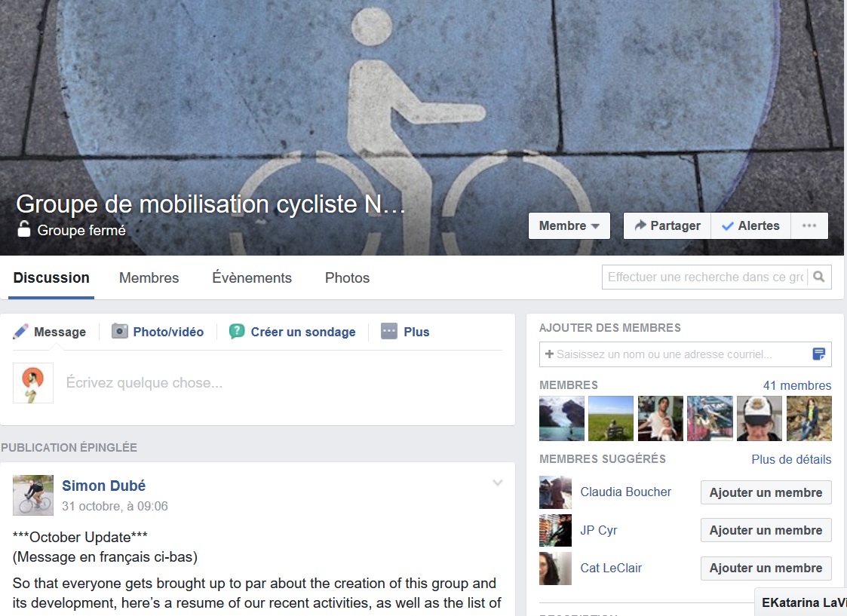Open the chevron menu on Simon Dubé's post
Image resolution: width=847 pixels, height=616 pixels.
pos(498,483)
